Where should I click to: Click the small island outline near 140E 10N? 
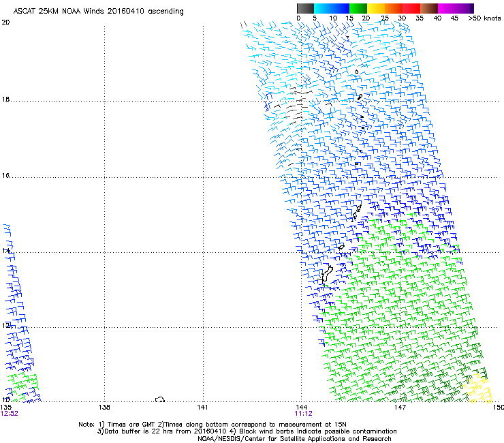tap(160, 399)
